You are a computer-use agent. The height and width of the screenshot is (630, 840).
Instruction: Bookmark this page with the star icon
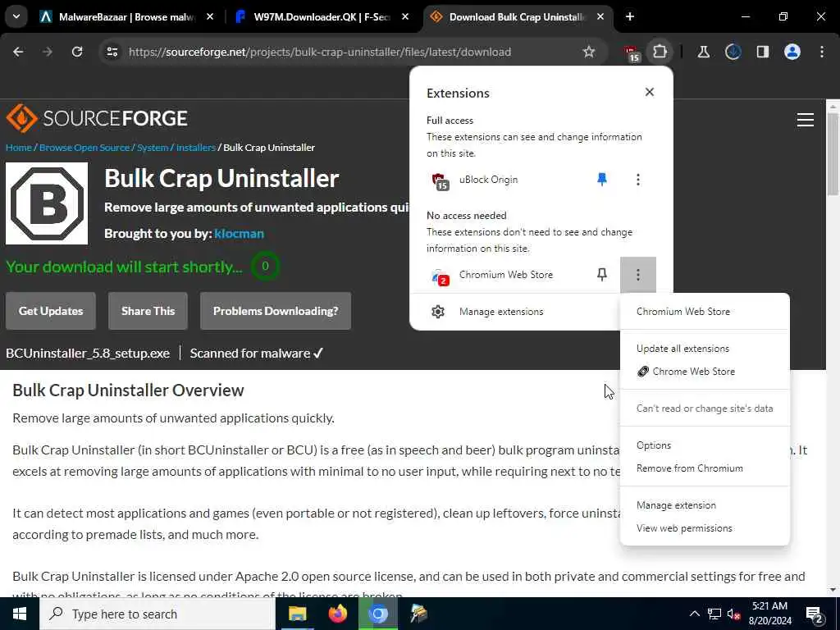click(589, 52)
